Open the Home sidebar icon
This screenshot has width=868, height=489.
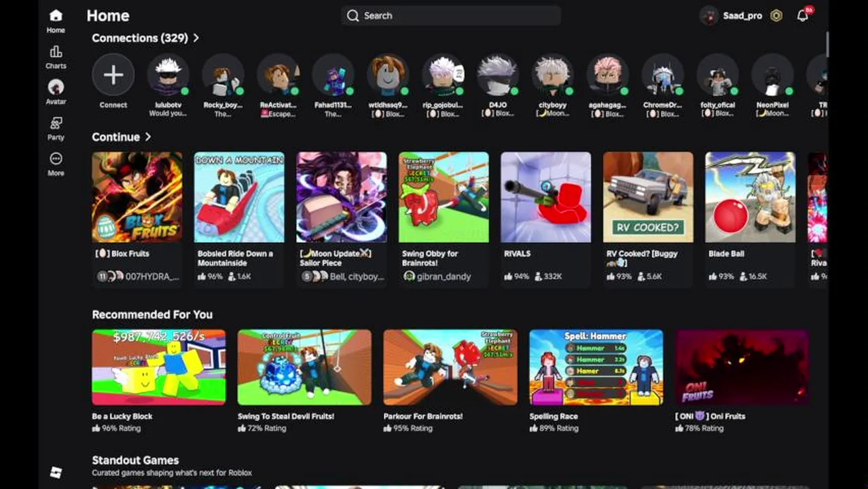click(56, 16)
